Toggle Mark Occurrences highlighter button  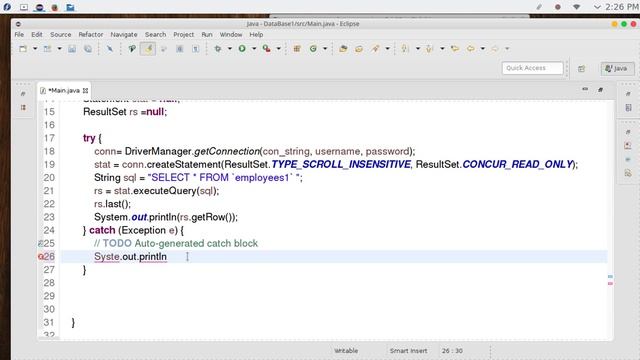148,49
